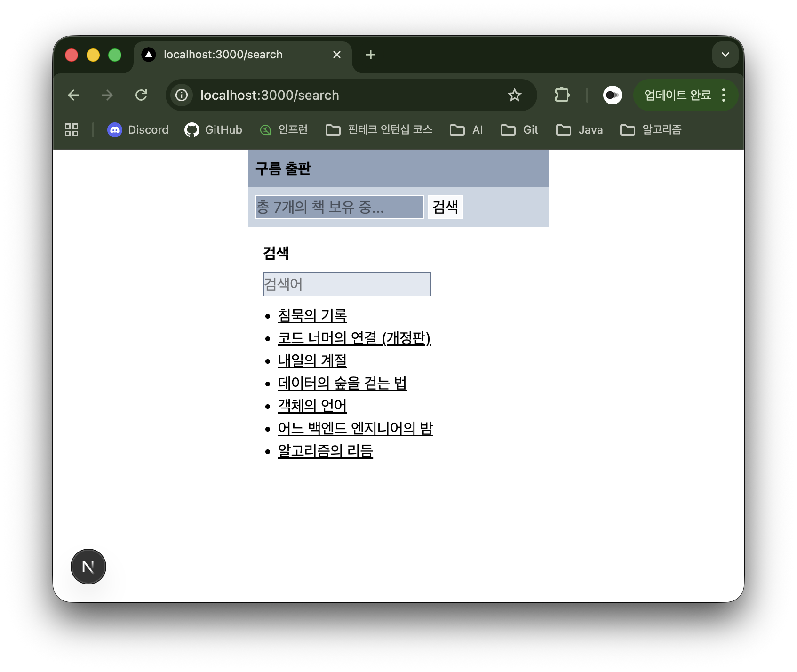Open the browser extensions puzzle icon
Screen dimensions: 797x672
pyautogui.click(x=562, y=95)
